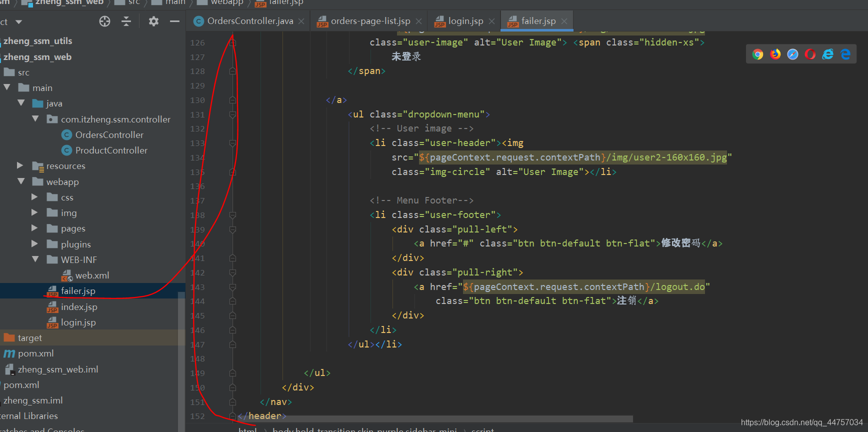Screen dimensions: 868x432
Task: Click the 'dropdown-menu' class text
Action: click(x=446, y=114)
